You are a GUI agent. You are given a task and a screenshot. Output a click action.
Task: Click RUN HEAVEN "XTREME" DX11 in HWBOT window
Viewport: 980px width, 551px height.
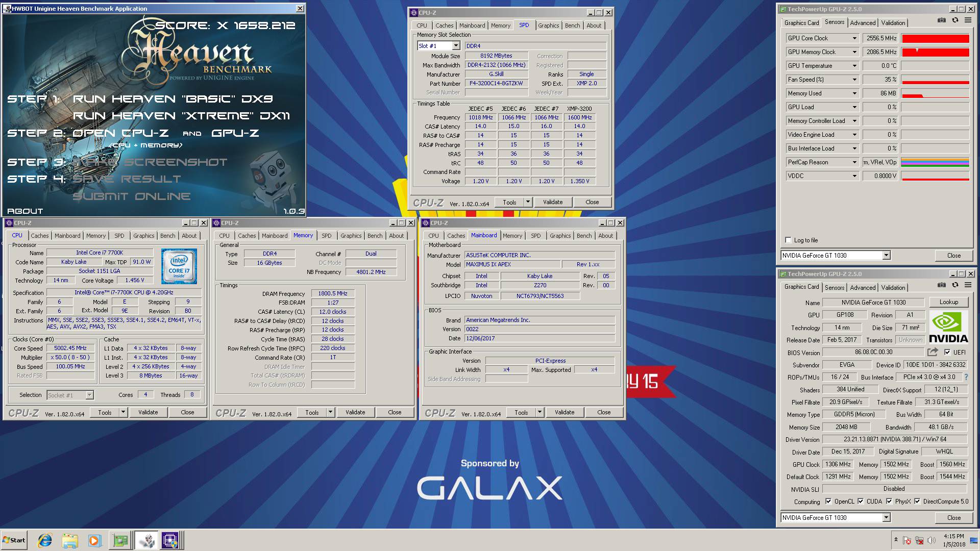(181, 116)
